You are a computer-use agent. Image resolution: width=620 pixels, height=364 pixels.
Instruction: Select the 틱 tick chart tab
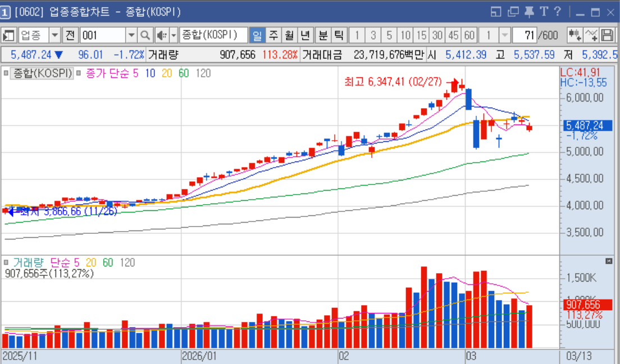[339, 35]
